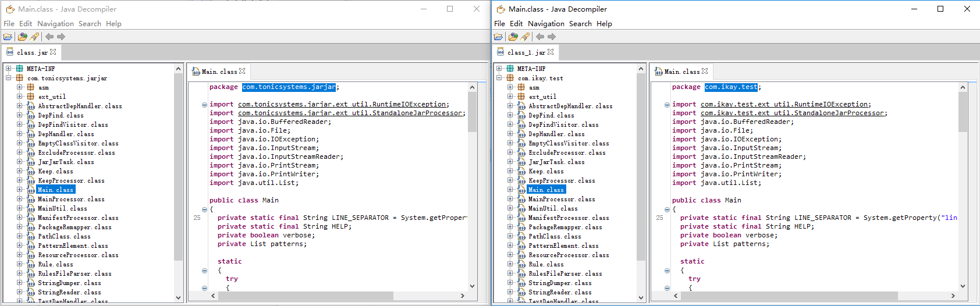Open File menu in left window
The width and height of the screenshot is (980, 306).
click(x=9, y=24)
